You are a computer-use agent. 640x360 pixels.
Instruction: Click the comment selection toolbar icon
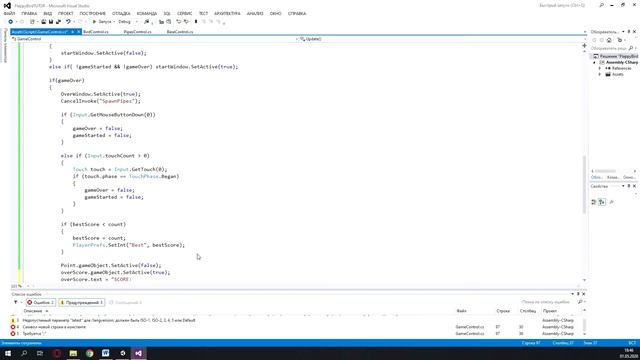coord(161,22)
